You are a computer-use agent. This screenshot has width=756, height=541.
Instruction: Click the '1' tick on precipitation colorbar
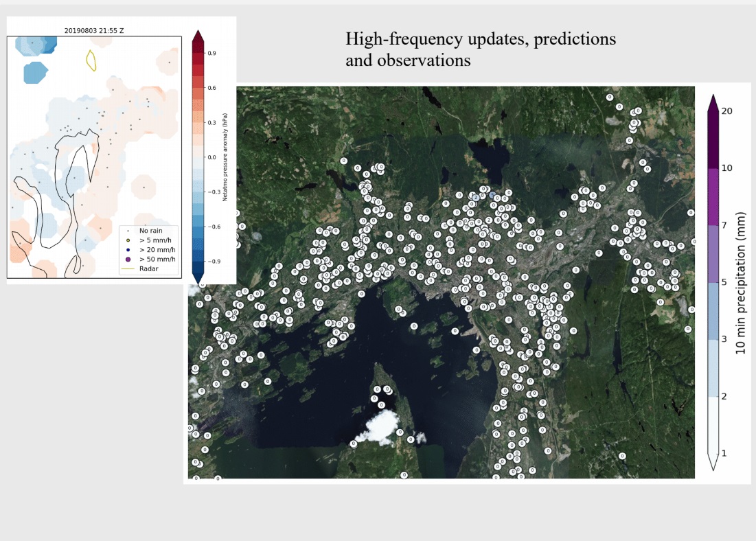(x=724, y=453)
